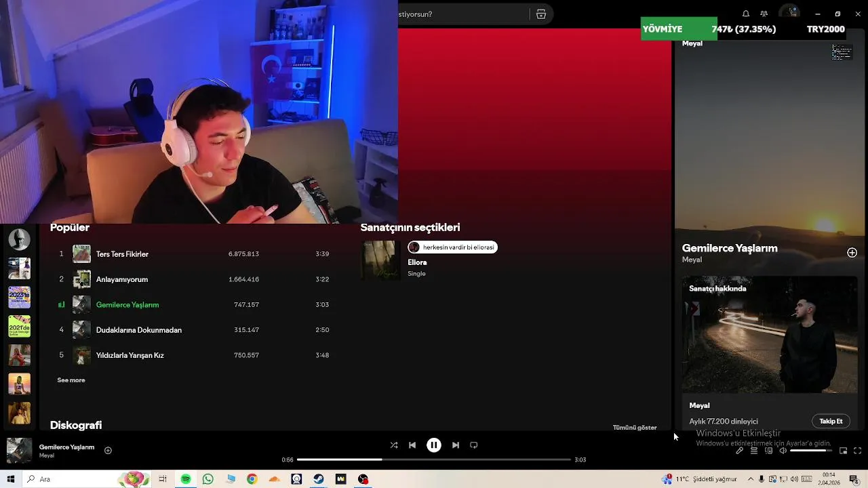Pause the current song
Image resolution: width=868 pixels, height=488 pixels.
tap(434, 445)
